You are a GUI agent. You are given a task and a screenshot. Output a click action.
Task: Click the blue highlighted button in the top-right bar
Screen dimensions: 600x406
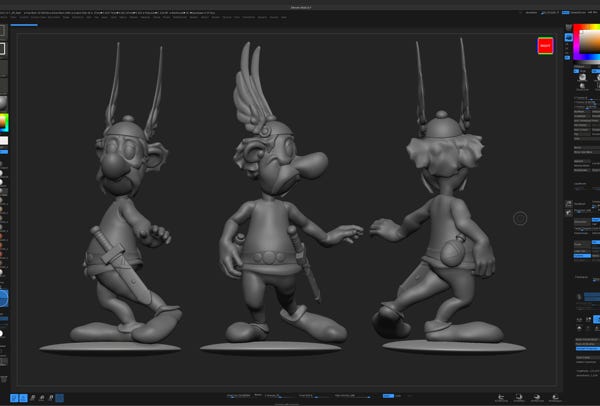[x=566, y=13]
